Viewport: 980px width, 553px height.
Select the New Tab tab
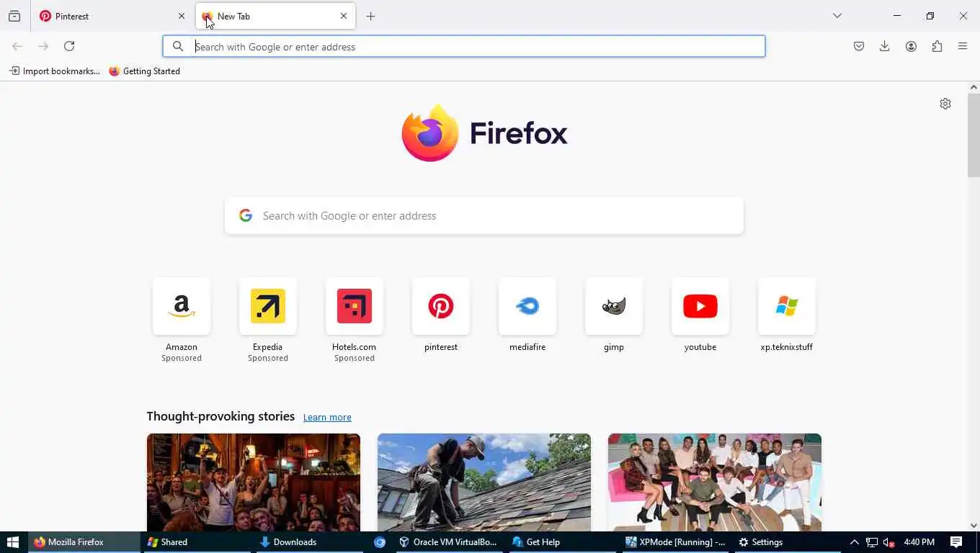pos(275,16)
